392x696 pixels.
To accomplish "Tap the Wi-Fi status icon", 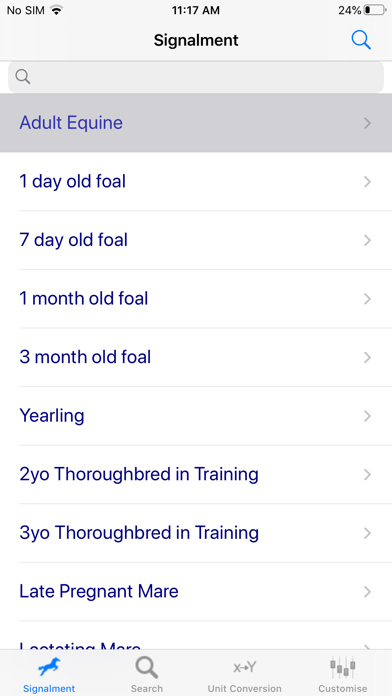I will tap(56, 10).
